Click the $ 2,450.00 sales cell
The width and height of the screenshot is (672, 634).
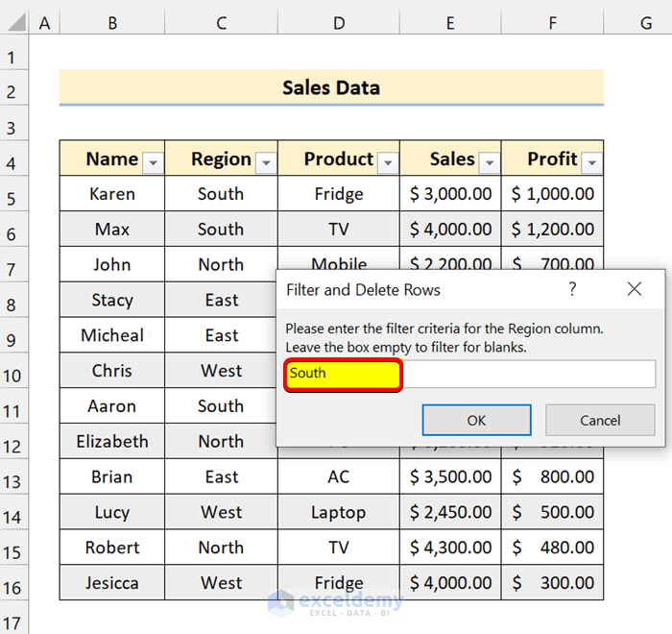tap(450, 512)
